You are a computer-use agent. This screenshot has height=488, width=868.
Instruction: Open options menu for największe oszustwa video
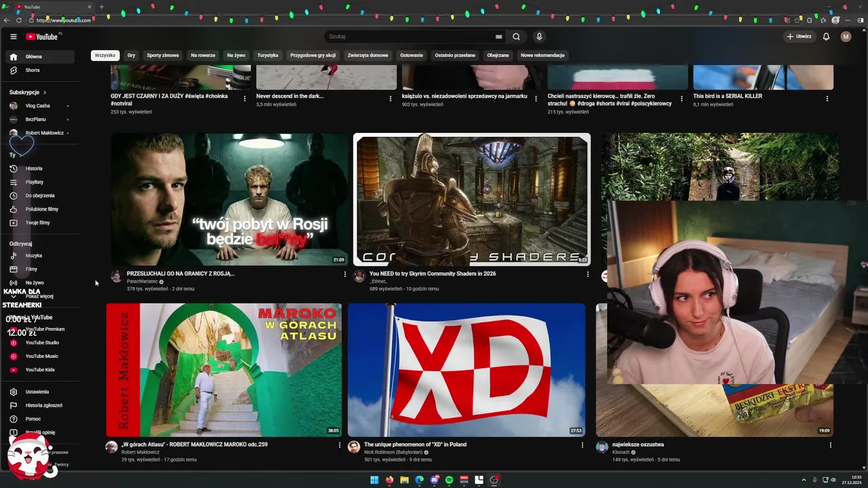[830, 445]
